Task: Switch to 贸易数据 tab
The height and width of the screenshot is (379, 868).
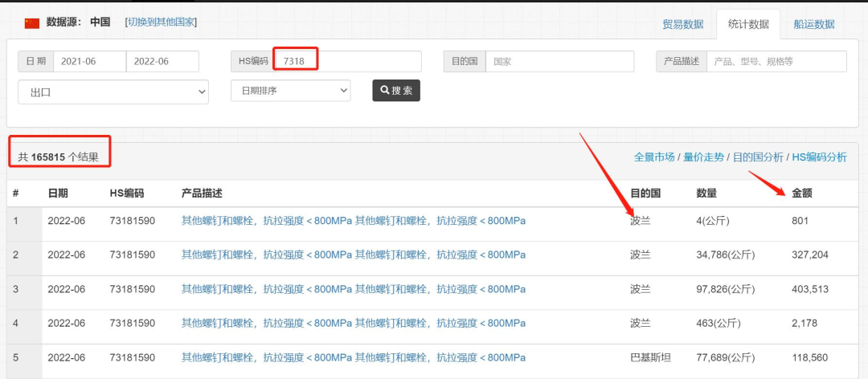Action: tap(683, 24)
